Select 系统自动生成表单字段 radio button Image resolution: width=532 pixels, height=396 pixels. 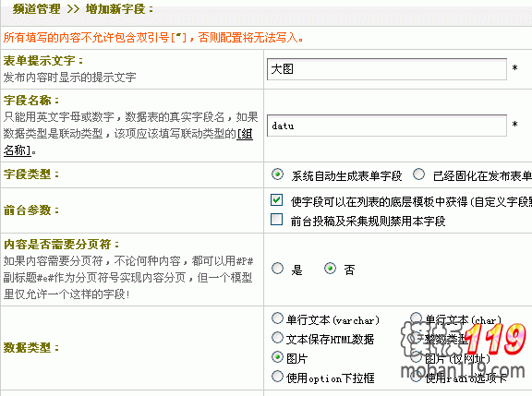[x=277, y=174]
